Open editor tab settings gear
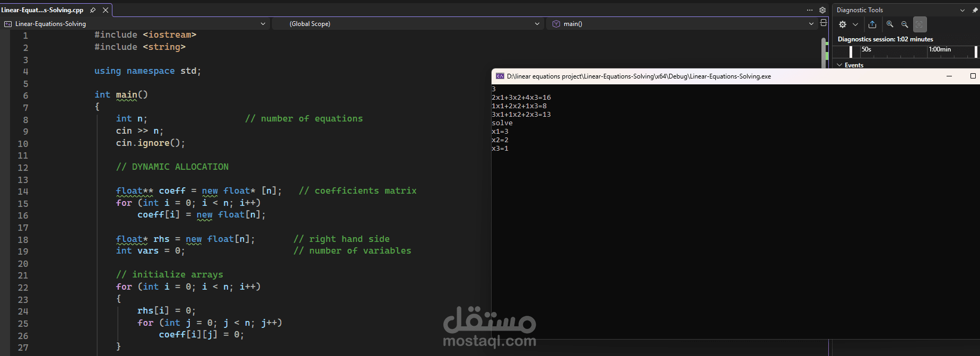Screen dimensions: 980x356 822,10
